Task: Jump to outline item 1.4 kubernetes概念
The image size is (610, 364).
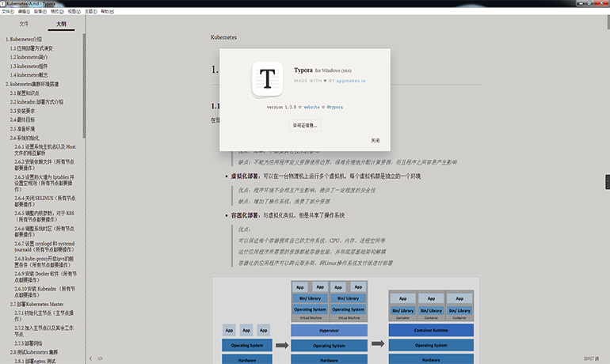Action: tap(29, 75)
